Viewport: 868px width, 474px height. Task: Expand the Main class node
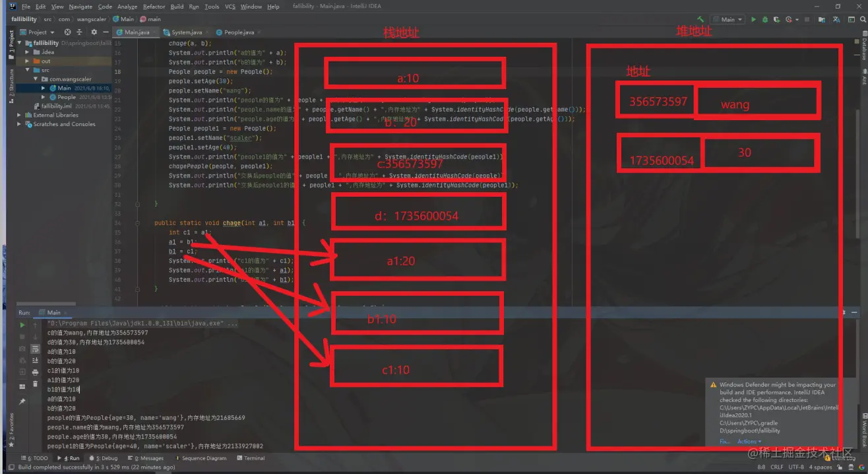tap(44, 88)
